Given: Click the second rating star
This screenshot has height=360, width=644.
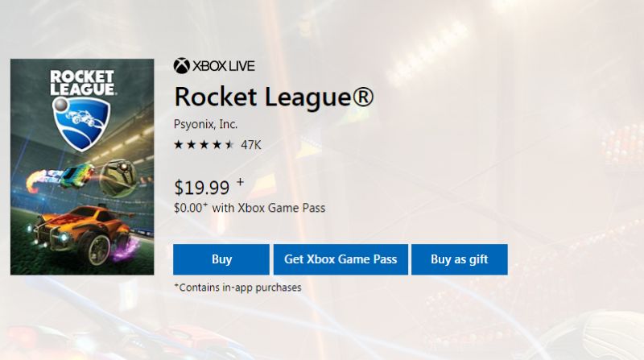Looking at the screenshot, I should point(192,145).
